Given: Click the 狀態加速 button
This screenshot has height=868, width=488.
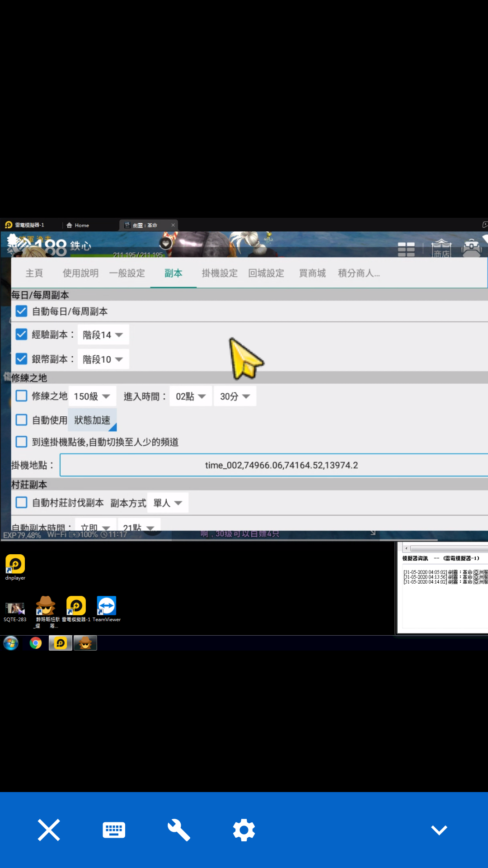Looking at the screenshot, I should pos(93,420).
